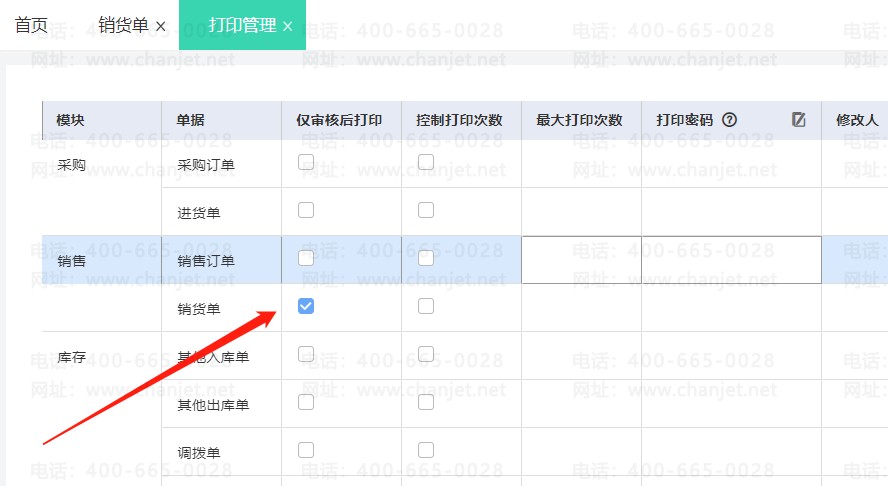Tick 控制打印次数 for 其他入库单

[426, 354]
